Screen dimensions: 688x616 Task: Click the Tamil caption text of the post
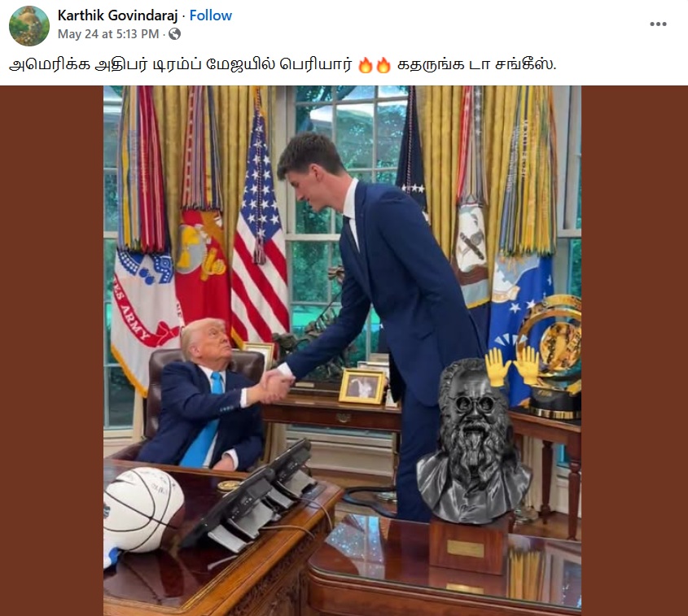(283, 65)
